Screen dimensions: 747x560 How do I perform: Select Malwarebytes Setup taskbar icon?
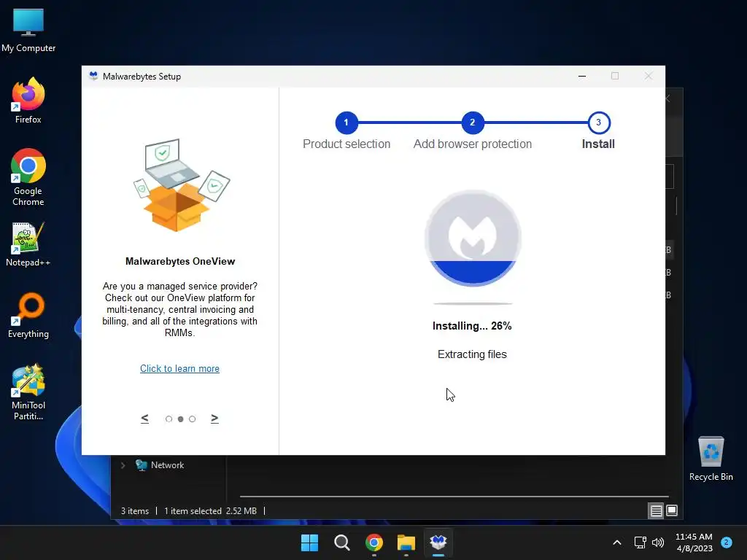[438, 542]
